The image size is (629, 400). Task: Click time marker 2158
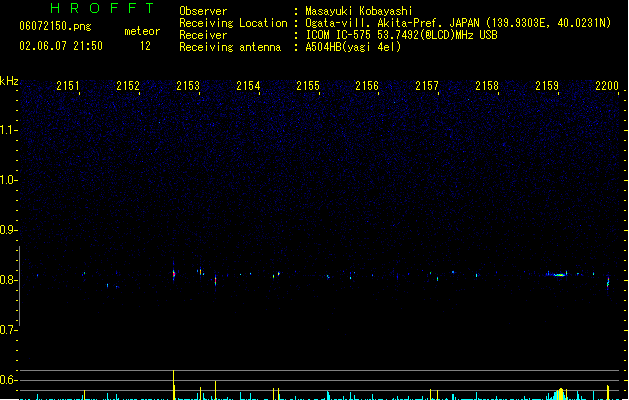tap(487, 86)
